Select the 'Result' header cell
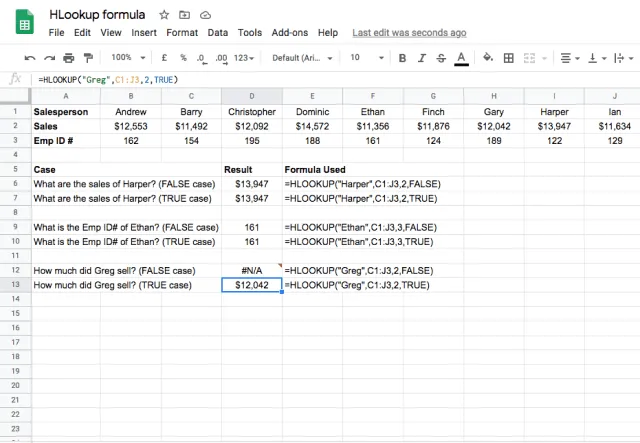 [252, 169]
